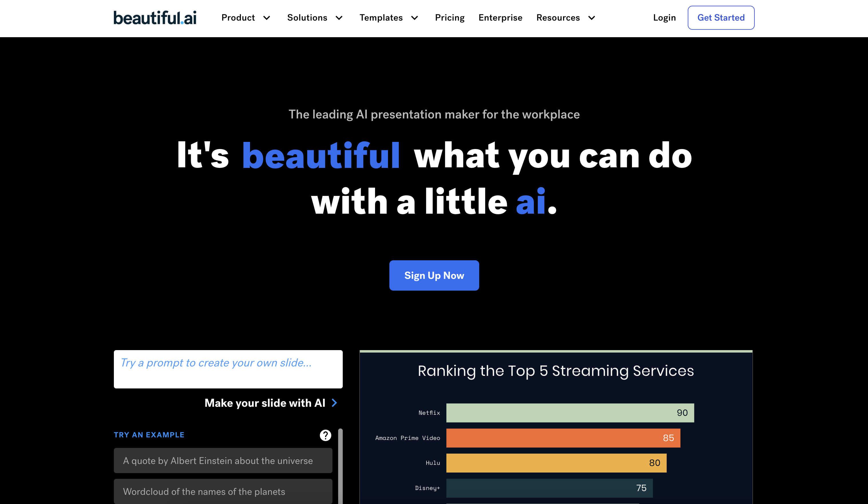Image resolution: width=868 pixels, height=504 pixels.
Task: Expand the Product dropdown menu
Action: (245, 17)
